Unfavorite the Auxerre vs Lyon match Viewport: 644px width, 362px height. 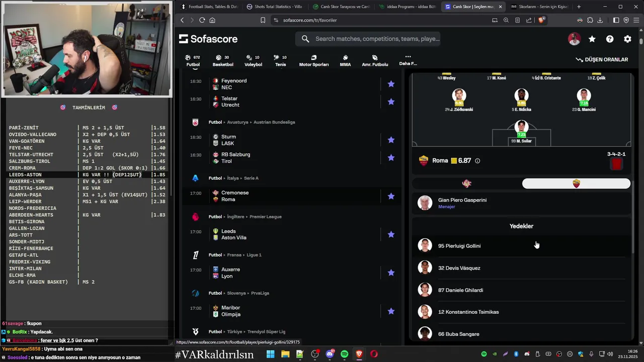click(391, 273)
